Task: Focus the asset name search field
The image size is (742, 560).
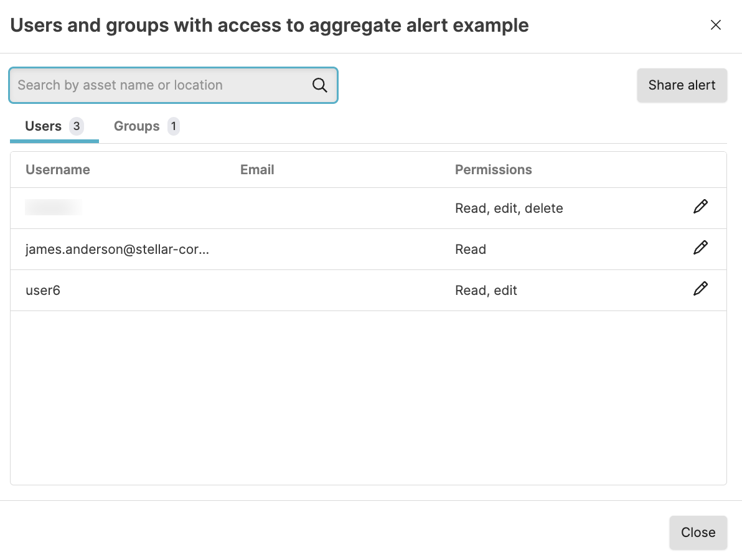Action: 162,85
